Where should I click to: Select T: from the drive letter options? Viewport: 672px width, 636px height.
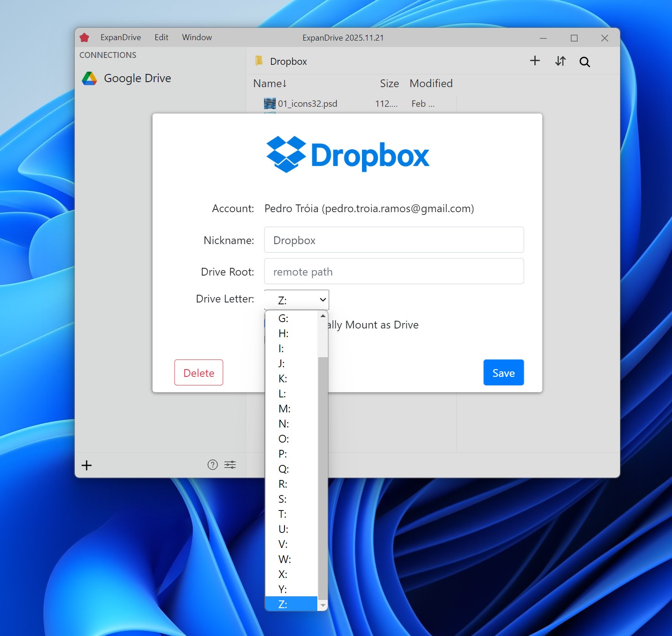[x=283, y=514]
